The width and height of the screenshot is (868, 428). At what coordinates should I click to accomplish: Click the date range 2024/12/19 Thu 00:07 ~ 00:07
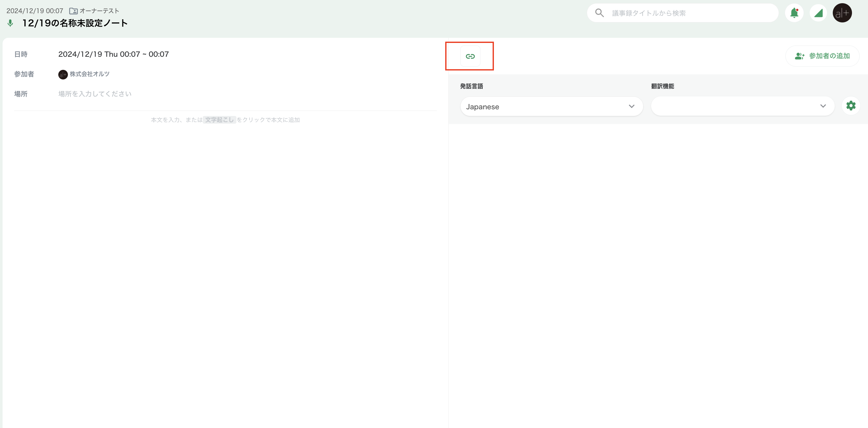click(x=114, y=54)
